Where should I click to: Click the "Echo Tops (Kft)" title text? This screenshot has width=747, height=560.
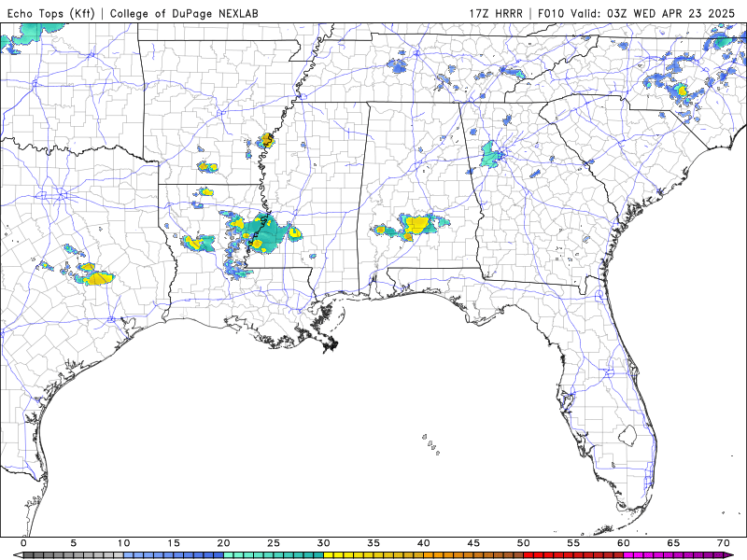click(x=51, y=13)
